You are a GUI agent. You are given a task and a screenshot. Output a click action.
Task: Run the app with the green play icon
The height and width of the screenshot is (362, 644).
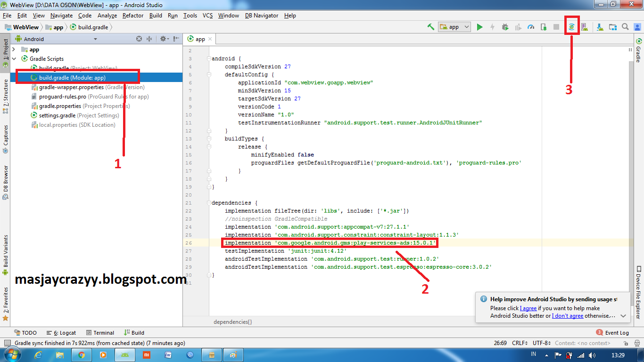pos(479,27)
